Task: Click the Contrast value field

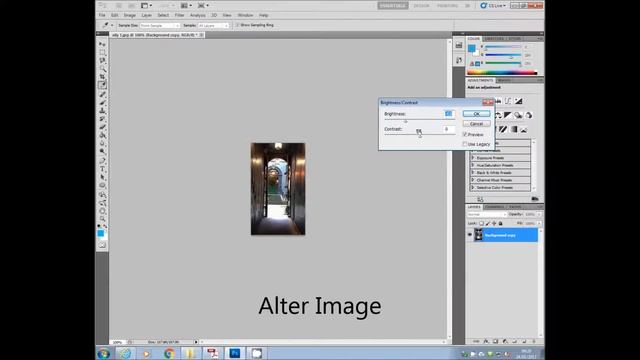Action: click(448, 129)
